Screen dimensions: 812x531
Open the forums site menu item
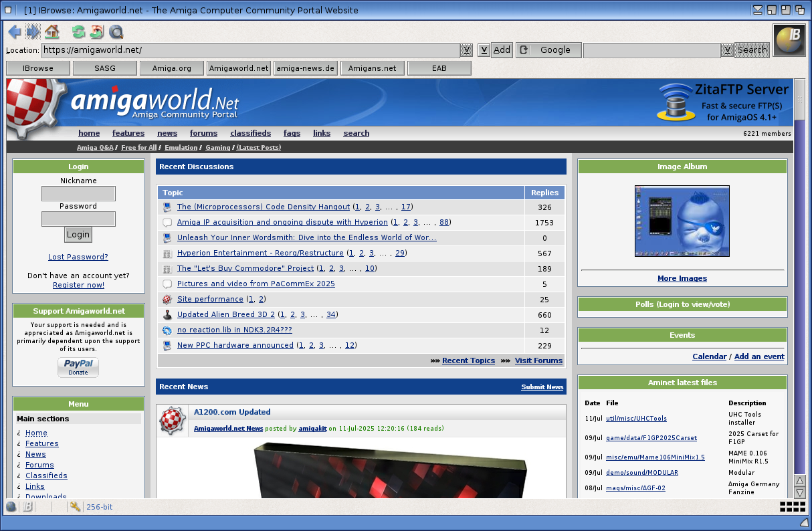204,133
